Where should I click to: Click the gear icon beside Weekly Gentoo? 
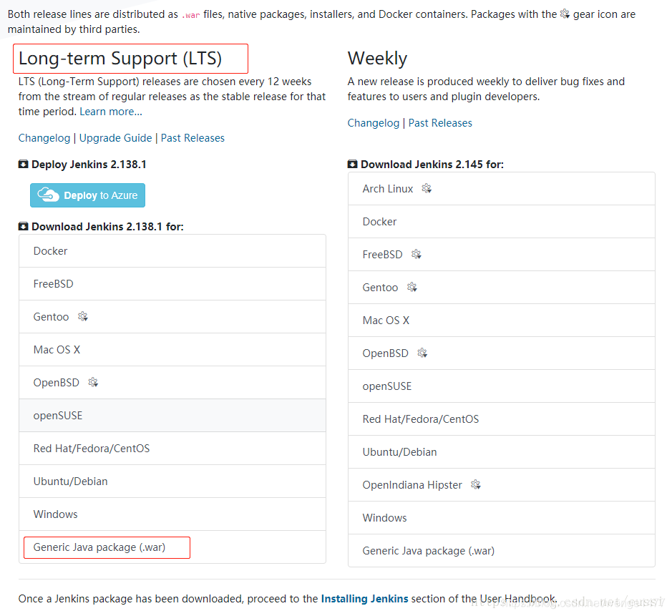click(412, 287)
